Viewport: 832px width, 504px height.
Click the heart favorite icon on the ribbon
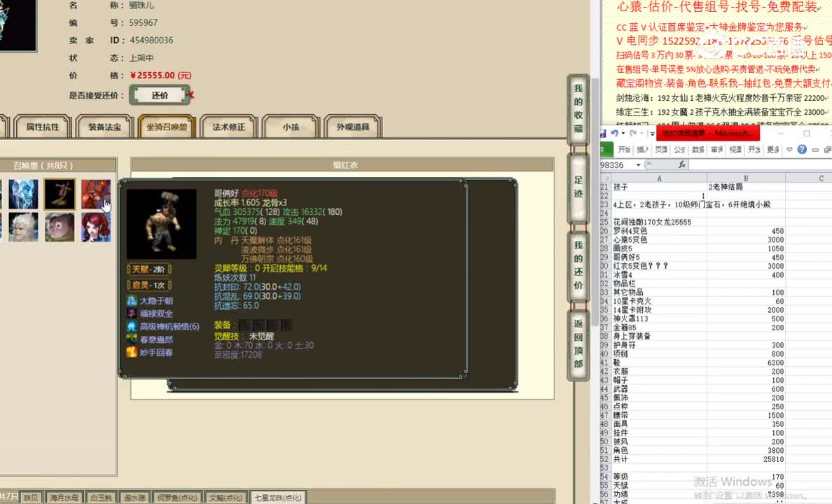point(789,150)
